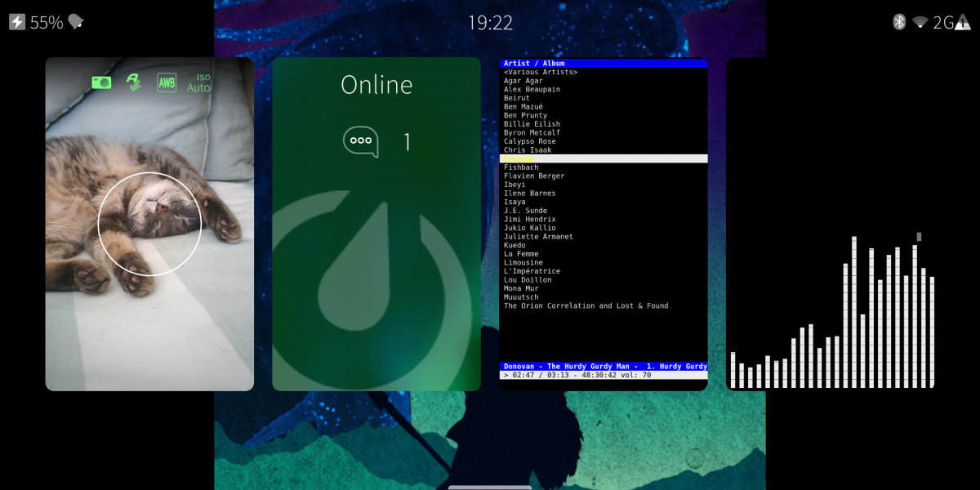Select the AWB white balance icon
This screenshot has width=980, height=490.
click(167, 82)
